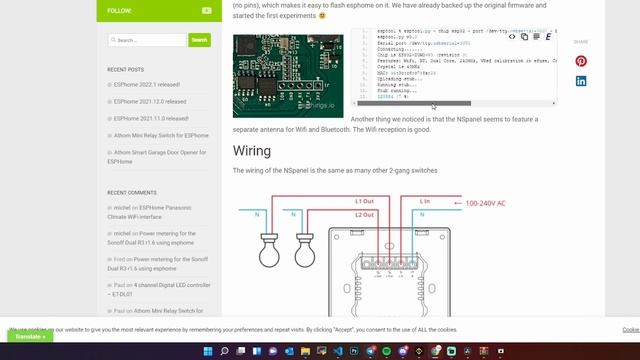Open 'ESPHome 2021.12.0 released' post
640x360 pixels.
pos(150,102)
